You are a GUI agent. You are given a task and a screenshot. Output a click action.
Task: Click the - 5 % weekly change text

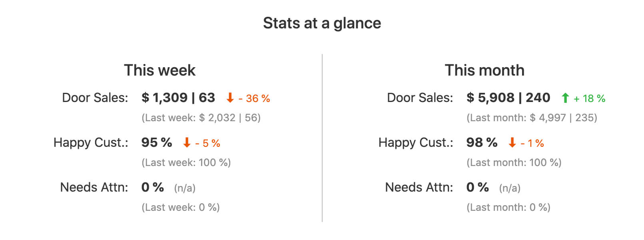[208, 143]
